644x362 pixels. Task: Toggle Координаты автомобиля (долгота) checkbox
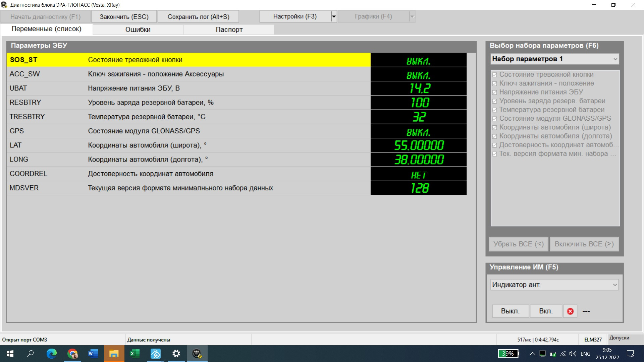pos(494,136)
